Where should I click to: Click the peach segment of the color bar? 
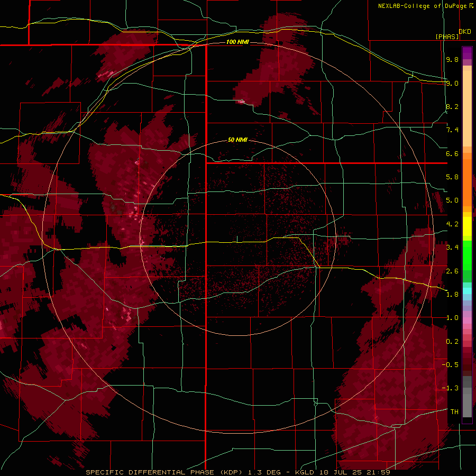[467, 108]
